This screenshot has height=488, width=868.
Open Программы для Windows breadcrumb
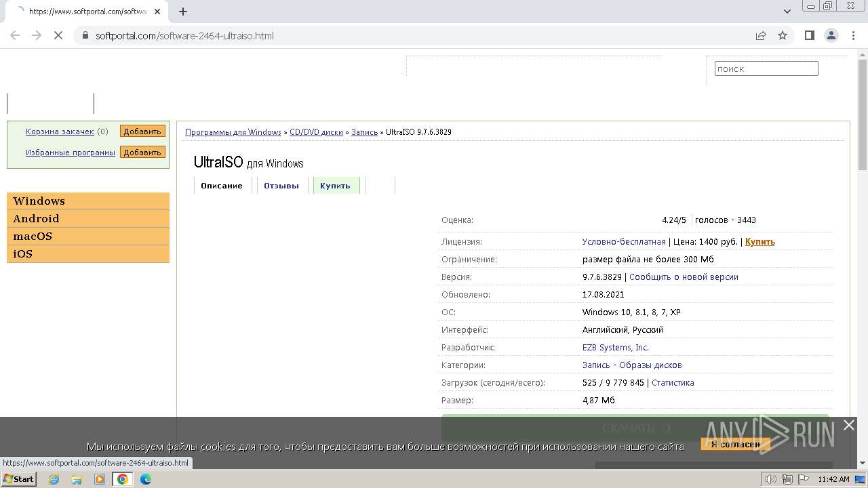tap(233, 132)
